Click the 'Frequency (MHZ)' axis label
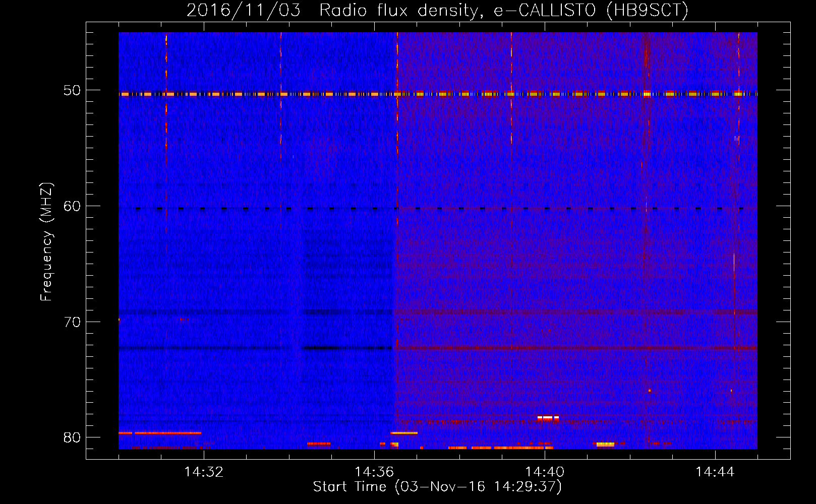 coord(46,242)
